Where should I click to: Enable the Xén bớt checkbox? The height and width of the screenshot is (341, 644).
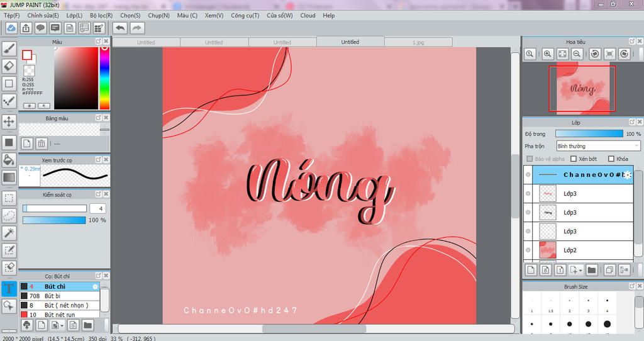(x=574, y=159)
